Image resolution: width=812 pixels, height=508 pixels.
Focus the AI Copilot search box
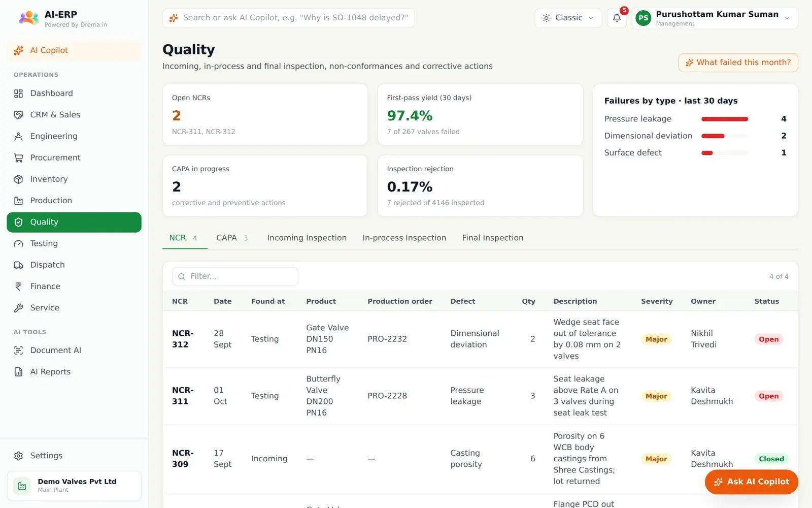(x=289, y=18)
